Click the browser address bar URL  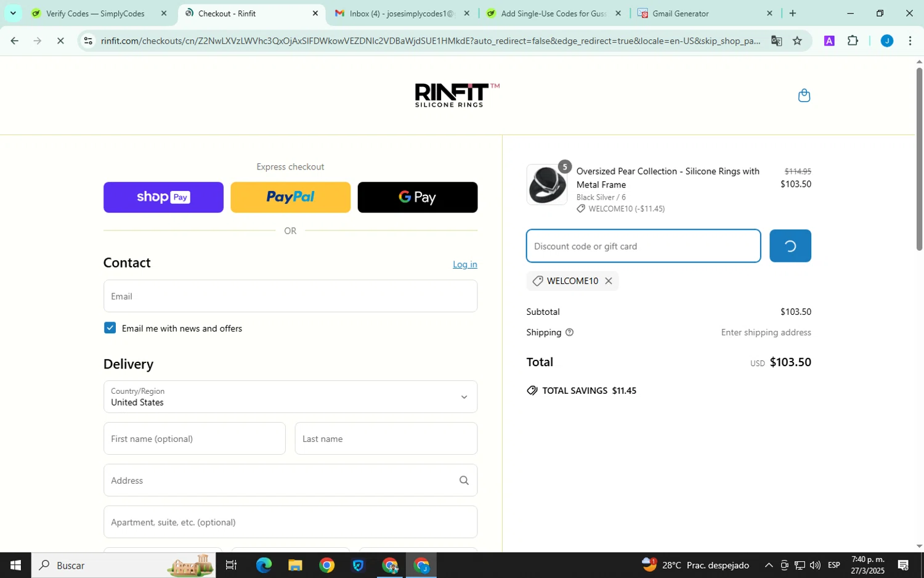click(x=430, y=41)
